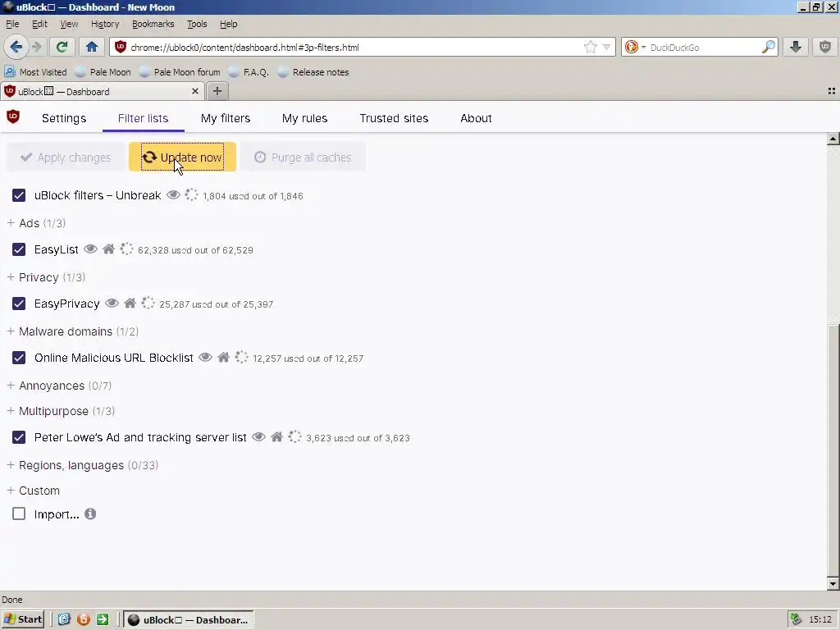
Task: Open the Tools menu
Action: click(197, 24)
